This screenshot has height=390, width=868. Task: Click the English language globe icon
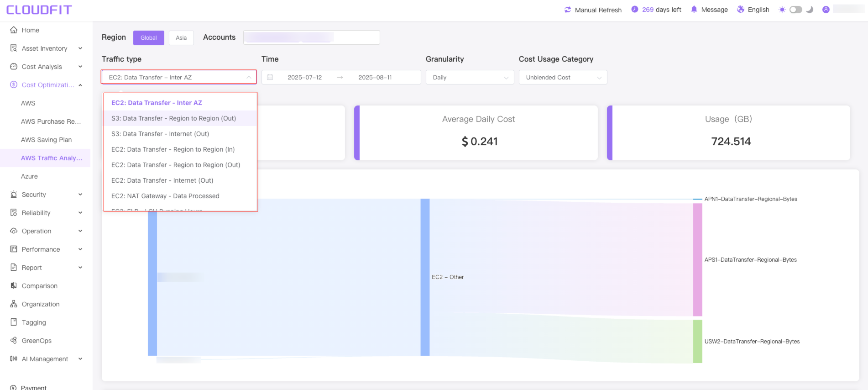pos(741,9)
